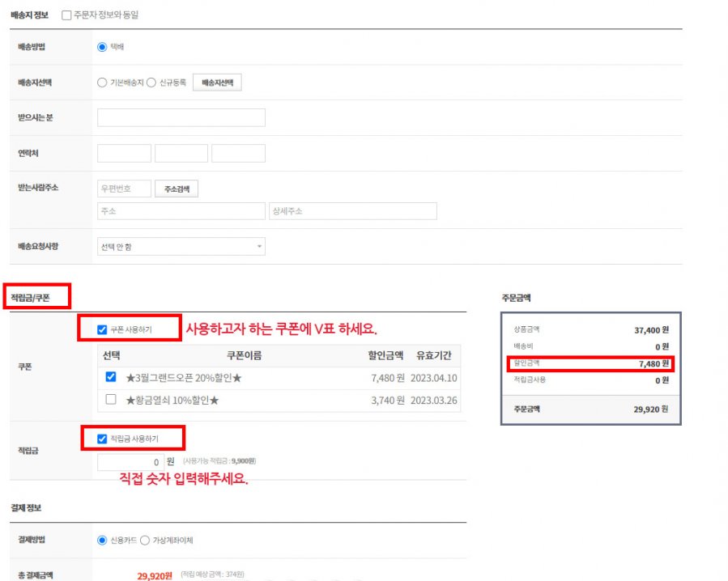Click the last 연락처 phone field
Screen dimensions: 728x581
coord(238,153)
